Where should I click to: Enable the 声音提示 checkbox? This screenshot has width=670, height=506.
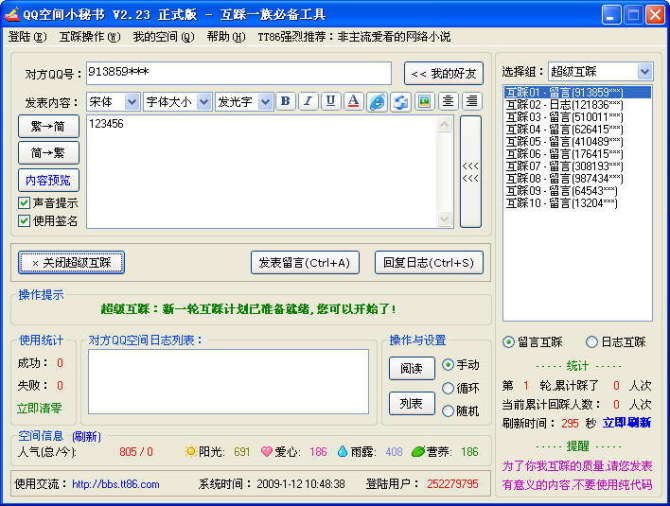point(24,203)
